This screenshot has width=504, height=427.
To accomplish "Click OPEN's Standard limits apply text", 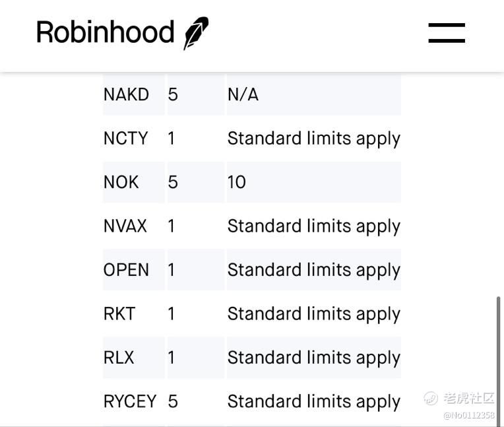I will [314, 271].
